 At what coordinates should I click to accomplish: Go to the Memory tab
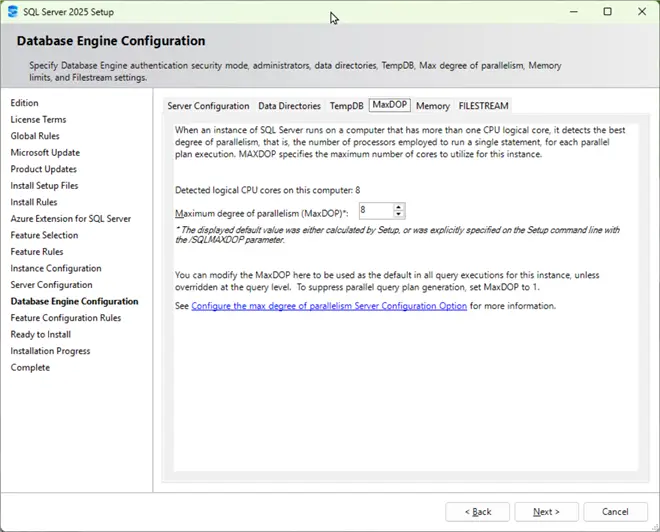pyautogui.click(x=433, y=106)
